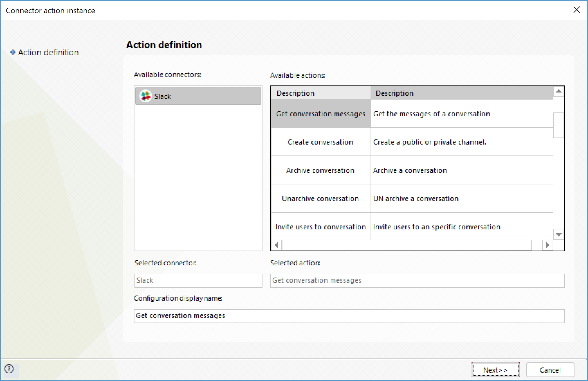
Task: Click the horizontal scroll right arrow
Action: (x=547, y=245)
